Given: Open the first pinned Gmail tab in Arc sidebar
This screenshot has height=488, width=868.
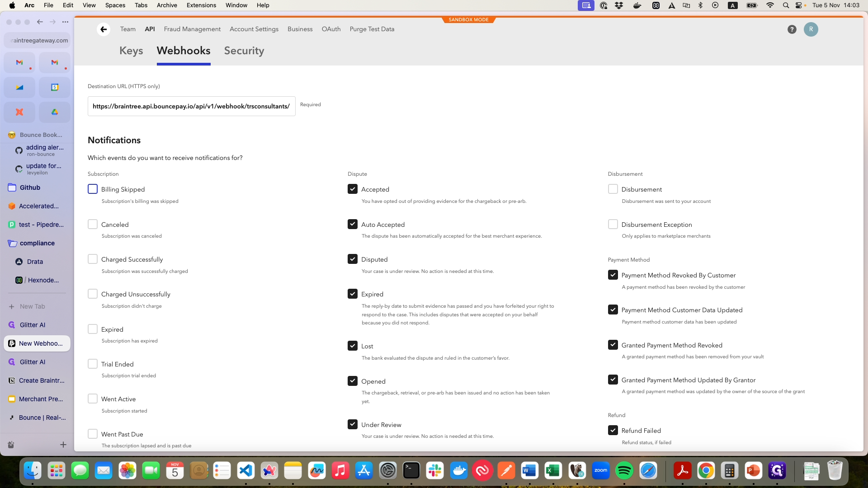Looking at the screenshot, I should coord(19,62).
